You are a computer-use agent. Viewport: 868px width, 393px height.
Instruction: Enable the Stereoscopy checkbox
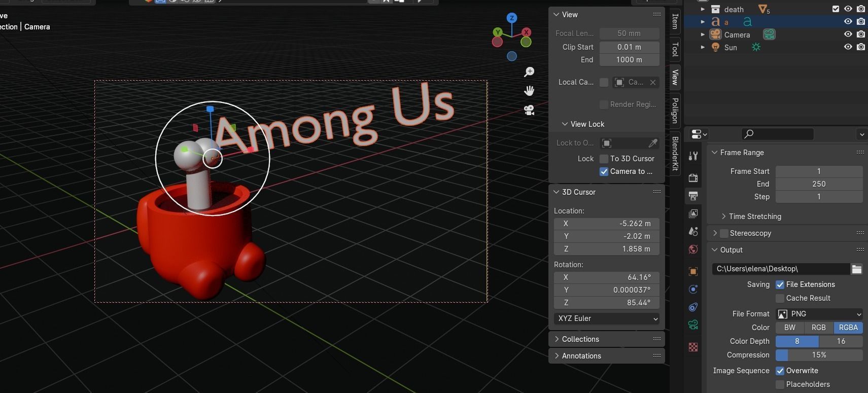tap(724, 233)
